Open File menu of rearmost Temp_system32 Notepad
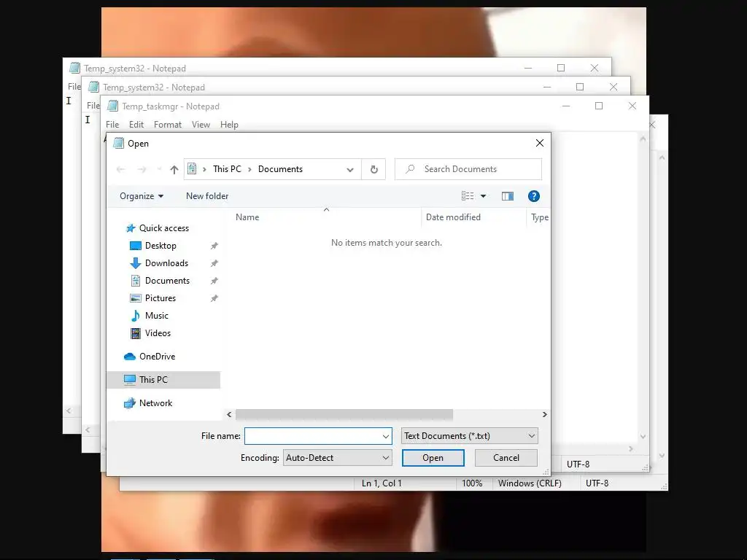The height and width of the screenshot is (560, 747). [x=74, y=87]
